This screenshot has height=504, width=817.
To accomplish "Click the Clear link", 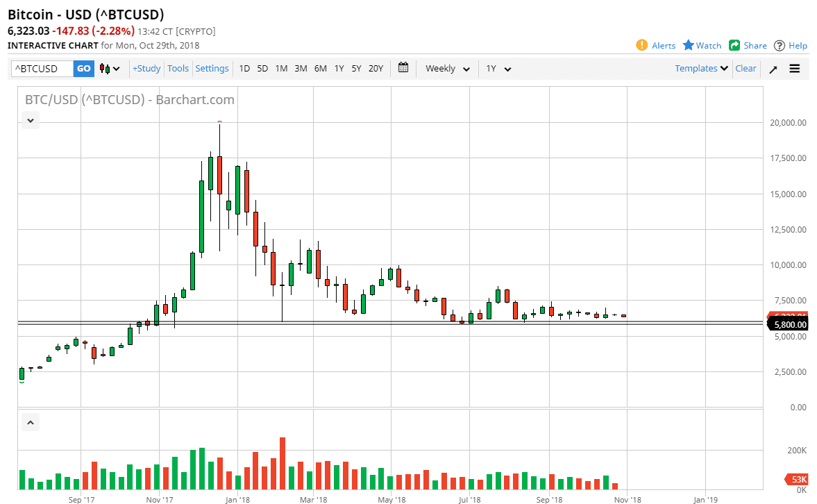I will (746, 68).
